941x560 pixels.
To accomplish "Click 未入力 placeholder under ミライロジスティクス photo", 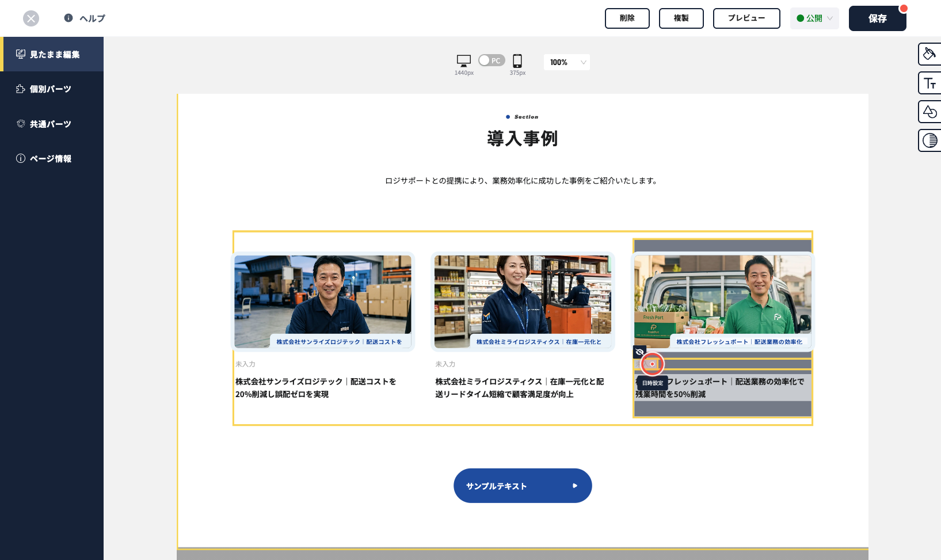I will [x=445, y=364].
